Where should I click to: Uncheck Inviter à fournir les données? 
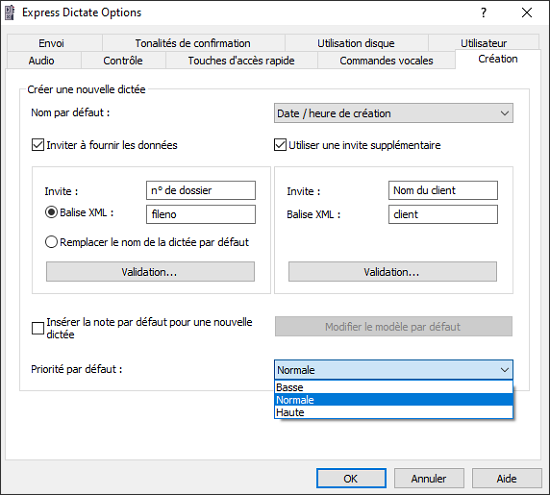point(38,145)
